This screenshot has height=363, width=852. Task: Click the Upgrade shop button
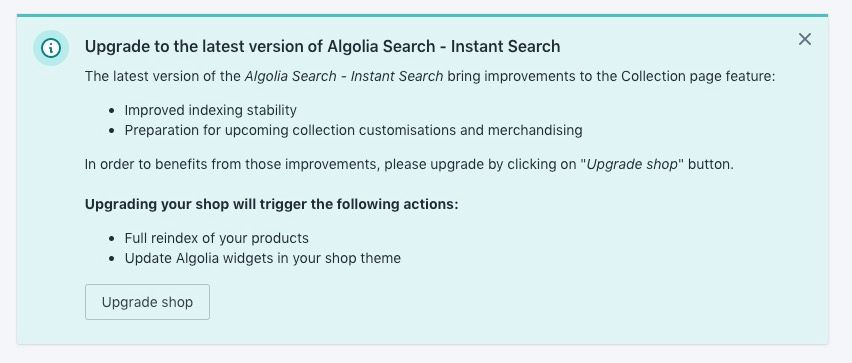click(147, 302)
